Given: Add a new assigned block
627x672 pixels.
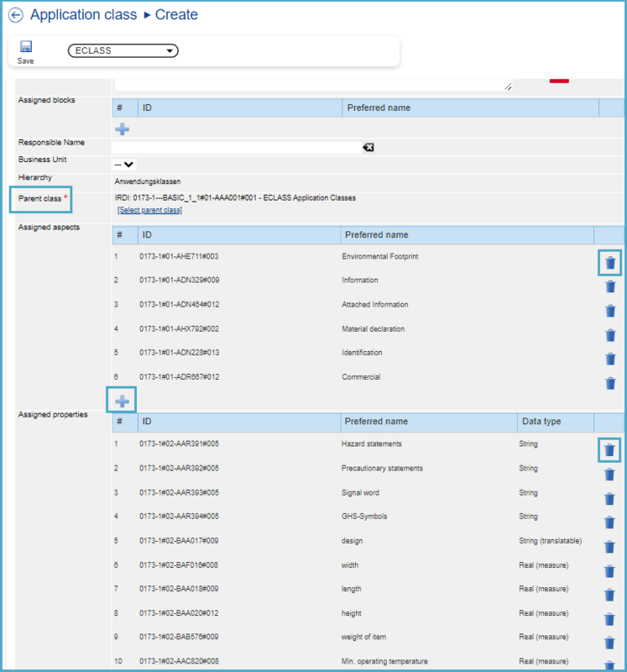Looking at the screenshot, I should point(123,129).
